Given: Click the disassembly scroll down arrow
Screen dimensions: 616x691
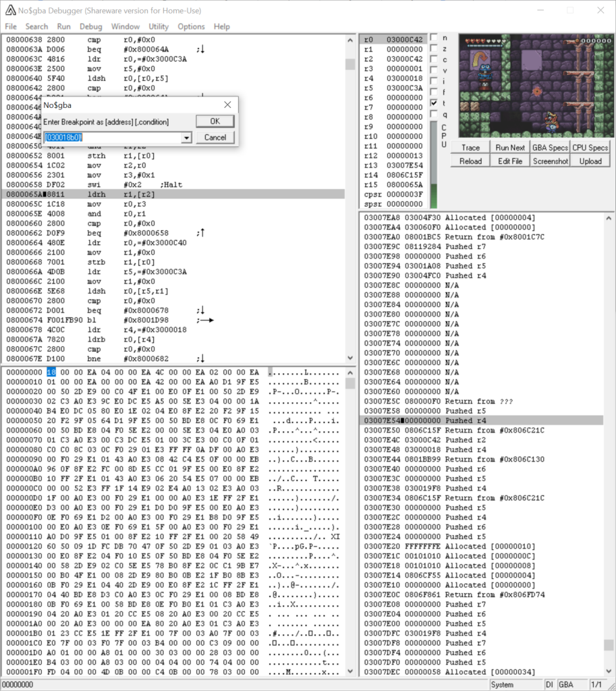Looking at the screenshot, I should tap(350, 358).
